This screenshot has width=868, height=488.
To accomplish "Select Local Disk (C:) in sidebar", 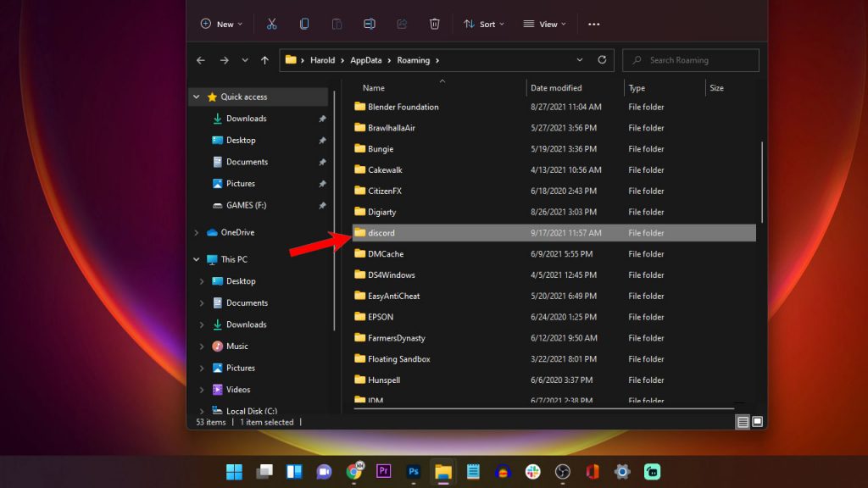I will click(x=252, y=411).
